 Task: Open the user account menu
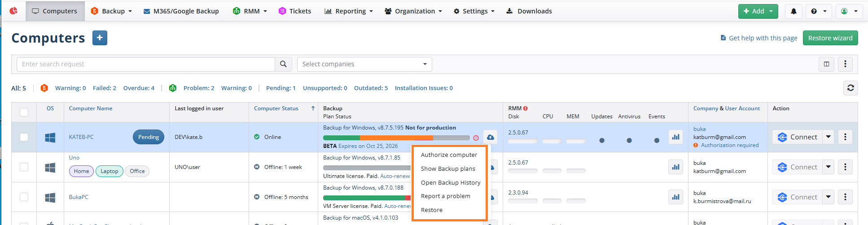click(849, 11)
